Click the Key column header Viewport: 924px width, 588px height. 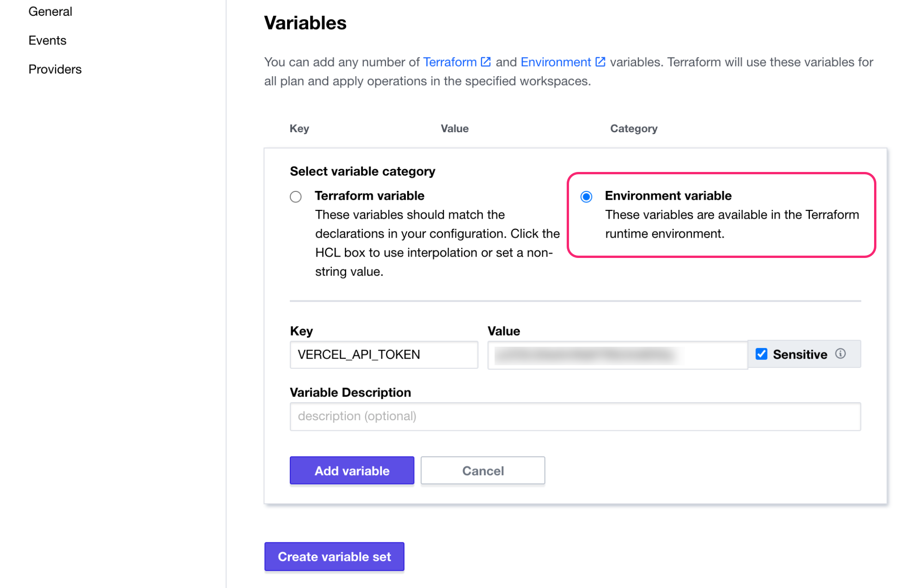(x=299, y=129)
